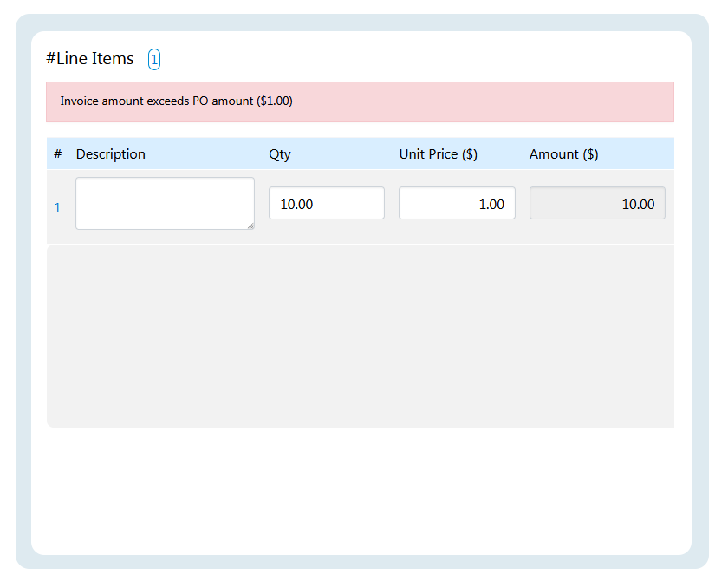The height and width of the screenshot is (581, 728).
Task: Click the line items count badge showing 1
Action: pos(154,59)
